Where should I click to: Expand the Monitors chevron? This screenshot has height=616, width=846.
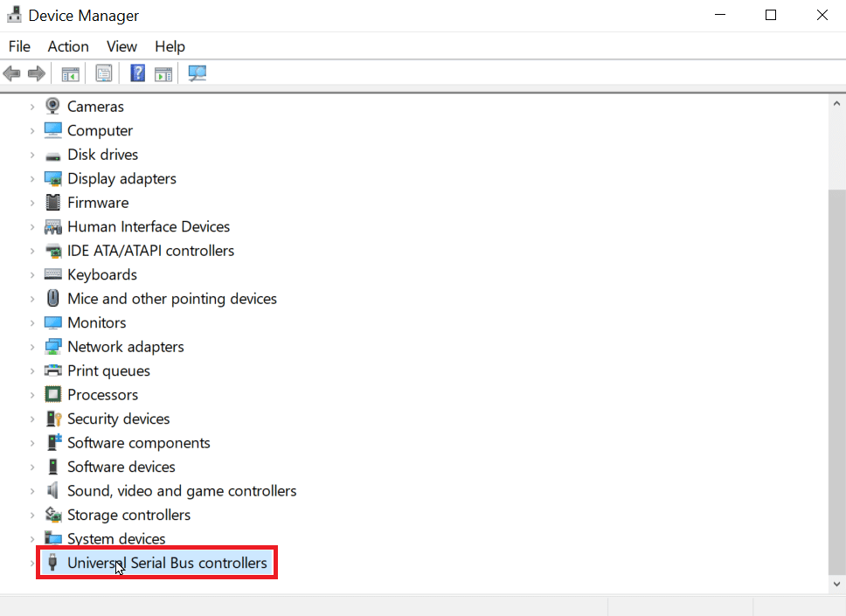[32, 323]
